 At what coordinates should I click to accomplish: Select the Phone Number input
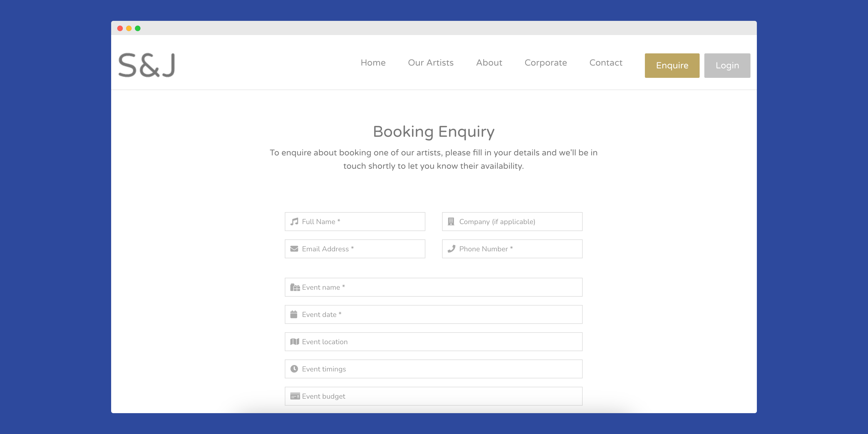coord(512,249)
